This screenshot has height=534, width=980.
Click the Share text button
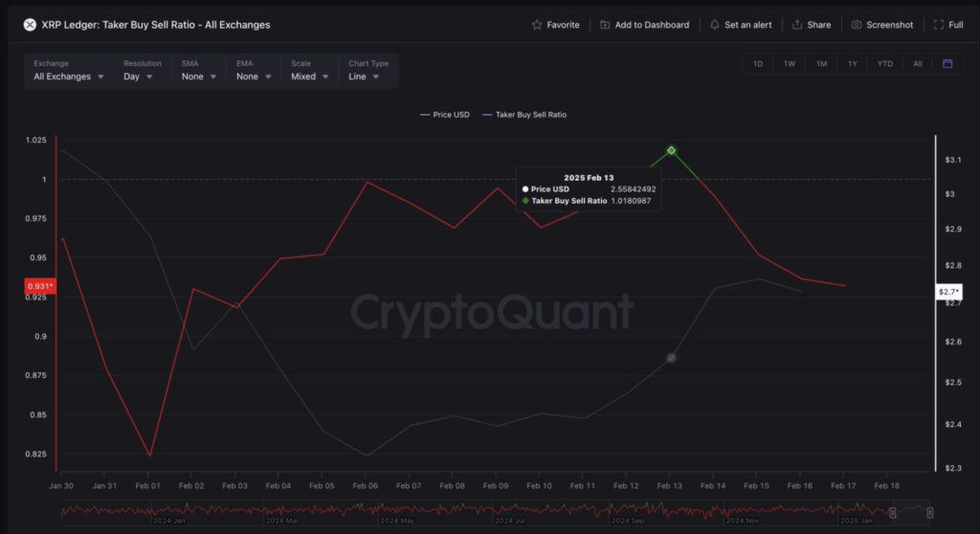coord(819,25)
